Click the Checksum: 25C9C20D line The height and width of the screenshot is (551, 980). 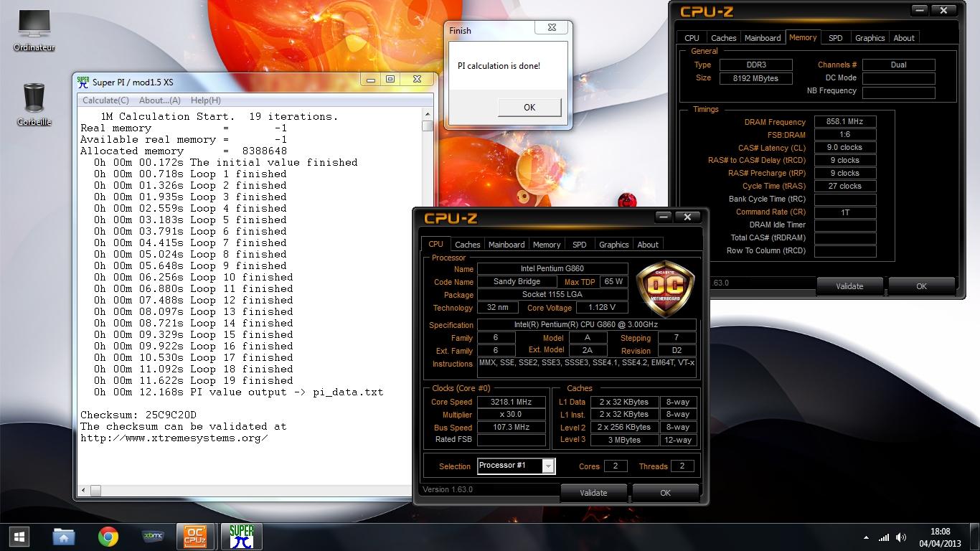138,415
